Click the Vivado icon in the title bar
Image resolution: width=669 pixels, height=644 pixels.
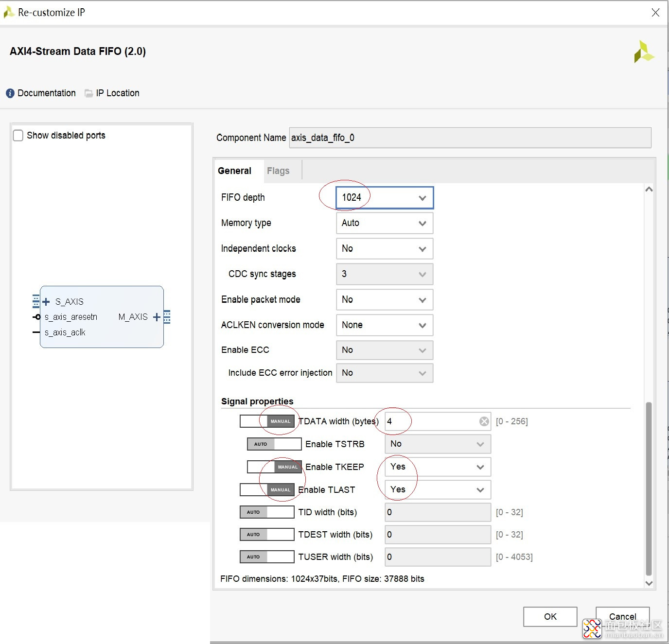(x=9, y=12)
